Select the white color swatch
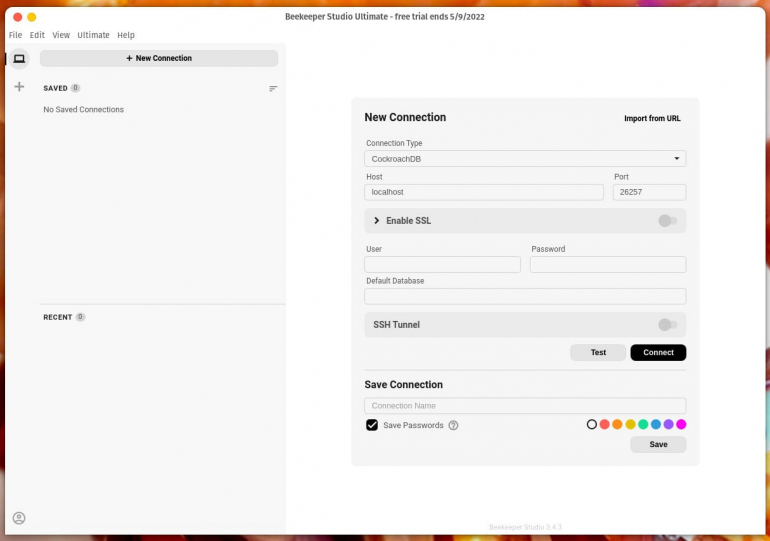Screen dimensions: 770x541 pos(592,424)
